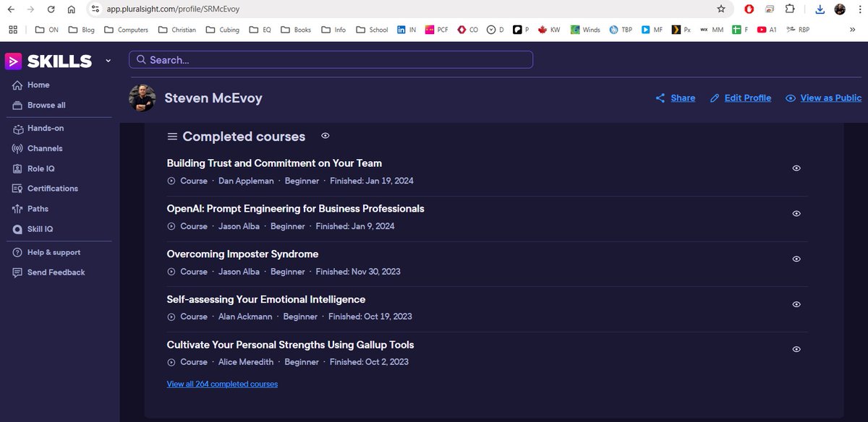
Task: Click the RBP bookmark
Action: tap(799, 30)
